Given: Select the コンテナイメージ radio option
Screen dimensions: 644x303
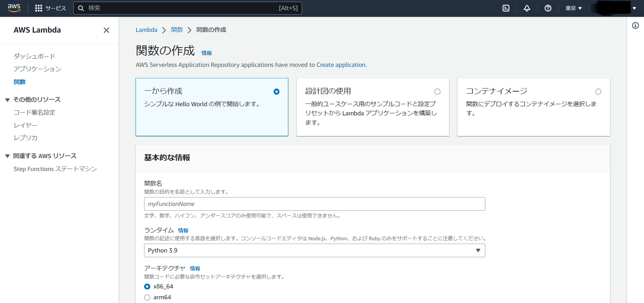Looking at the screenshot, I should 598,91.
